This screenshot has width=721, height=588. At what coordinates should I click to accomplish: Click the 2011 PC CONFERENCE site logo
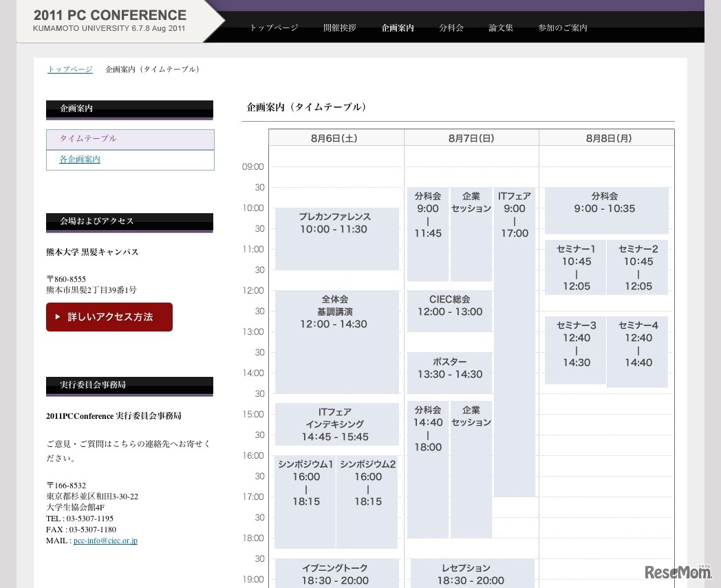tap(110, 21)
